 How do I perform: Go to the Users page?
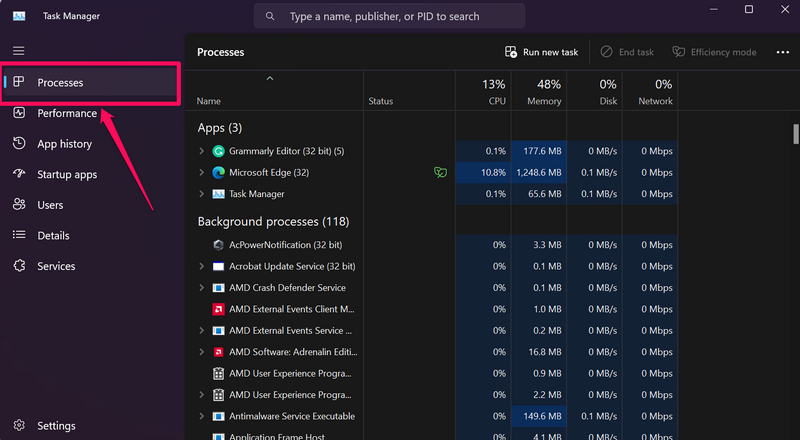tap(50, 205)
